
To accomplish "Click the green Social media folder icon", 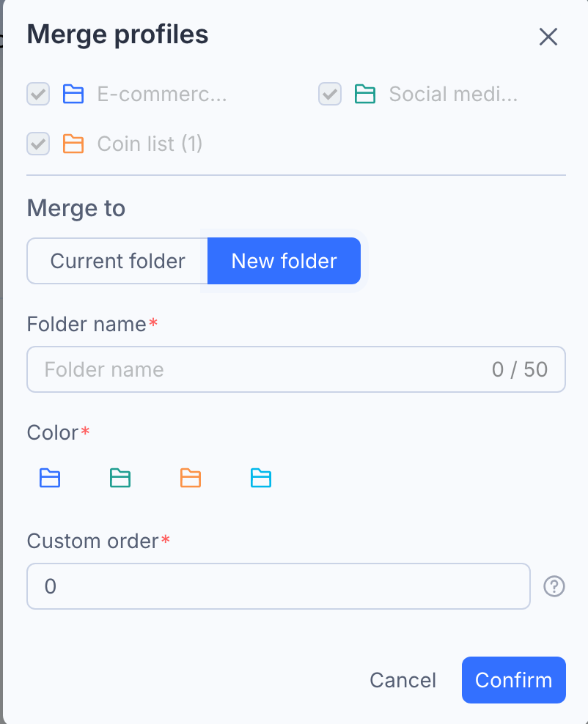I will coord(365,94).
